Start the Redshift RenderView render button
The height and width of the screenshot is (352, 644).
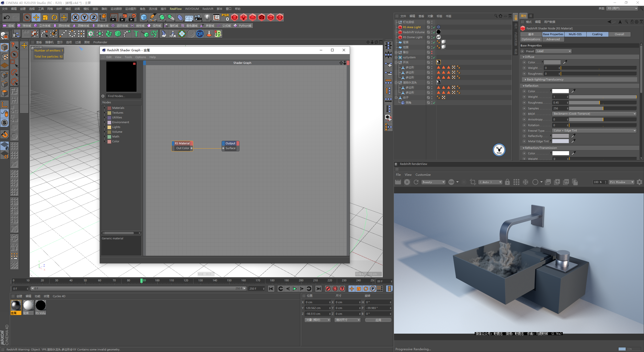point(407,182)
